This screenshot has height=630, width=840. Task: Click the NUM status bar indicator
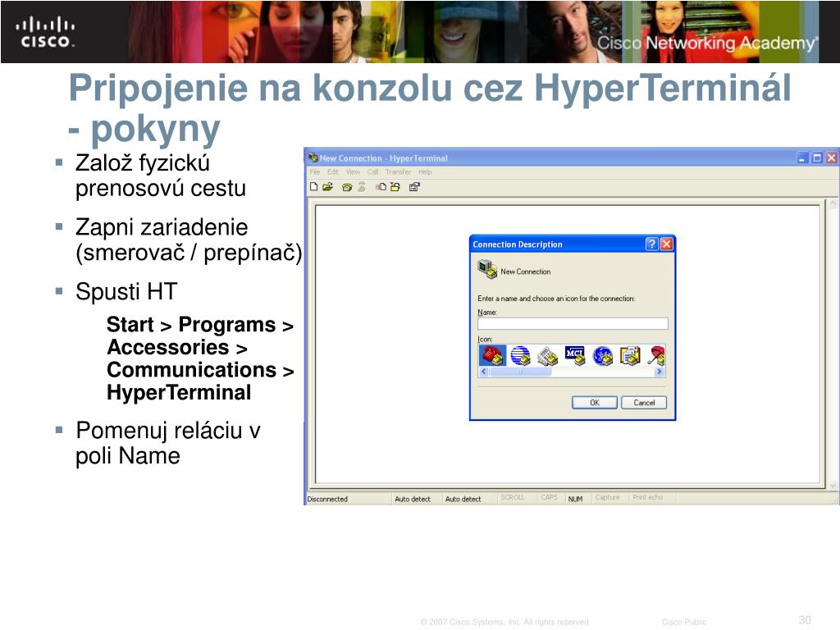point(575,499)
